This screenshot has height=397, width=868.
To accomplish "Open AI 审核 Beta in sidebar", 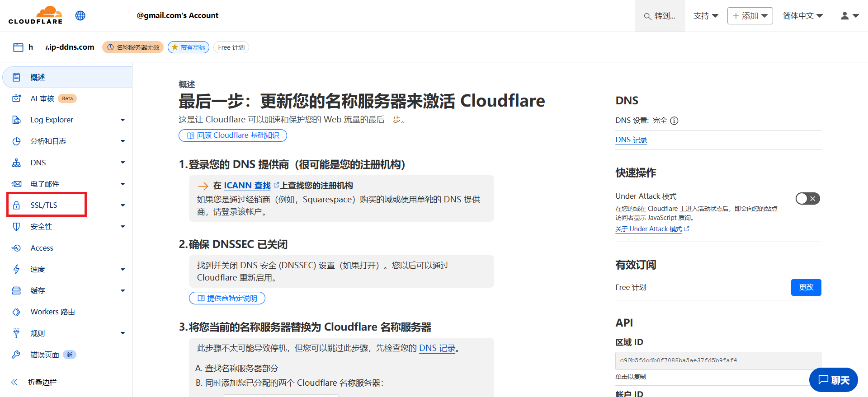I will pyautogui.click(x=42, y=98).
